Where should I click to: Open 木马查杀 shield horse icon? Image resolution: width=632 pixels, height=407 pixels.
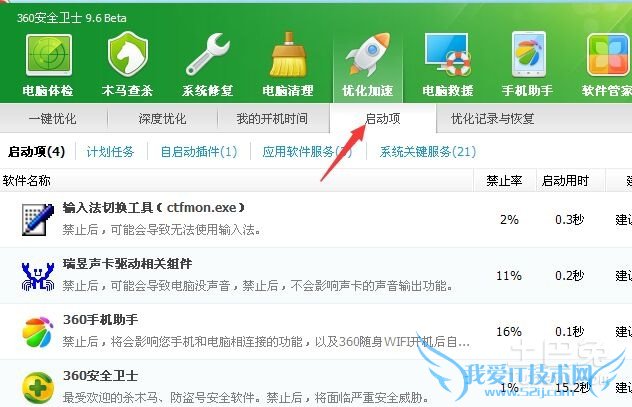point(128,54)
